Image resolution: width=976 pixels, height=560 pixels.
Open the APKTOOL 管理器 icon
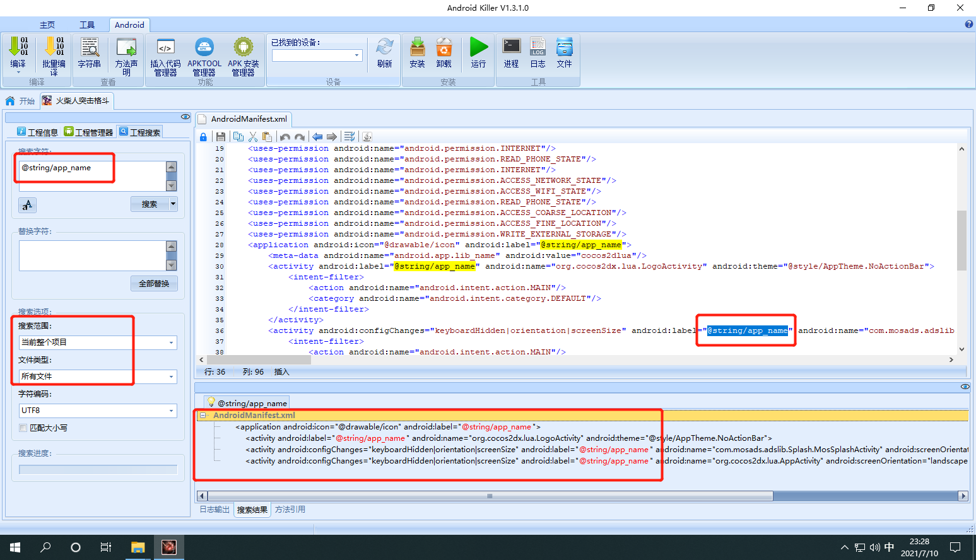point(204,57)
